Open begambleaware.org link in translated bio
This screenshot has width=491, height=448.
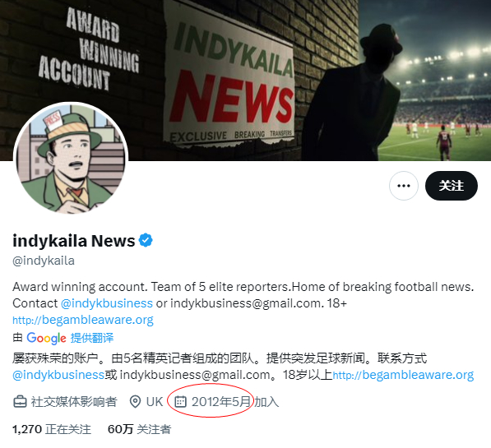coord(403,375)
